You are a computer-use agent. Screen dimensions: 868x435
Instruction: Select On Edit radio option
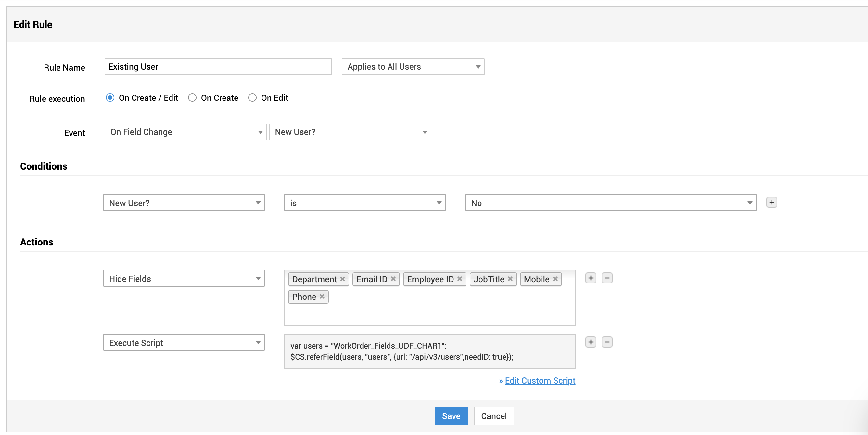coord(252,98)
